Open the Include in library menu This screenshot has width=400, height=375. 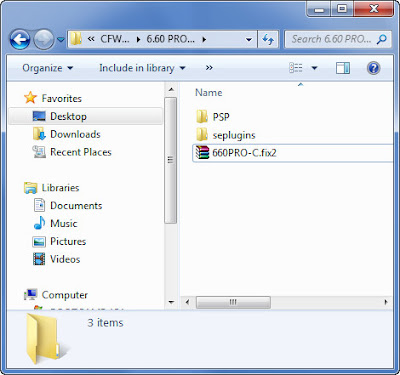(x=142, y=68)
